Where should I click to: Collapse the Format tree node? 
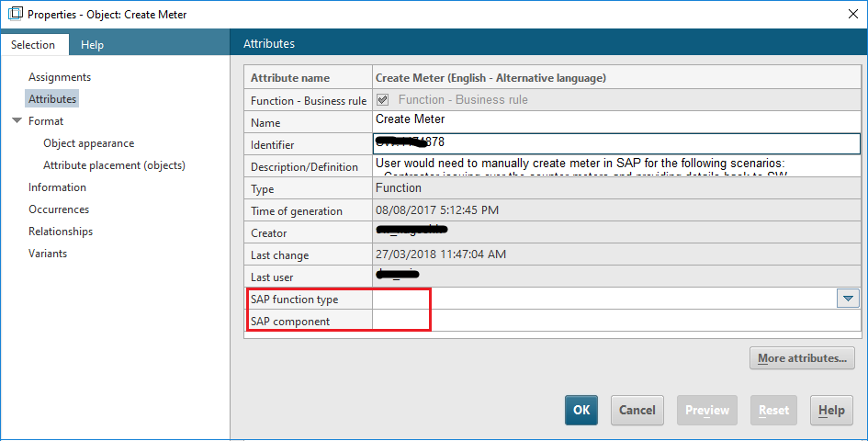pyautogui.click(x=17, y=121)
